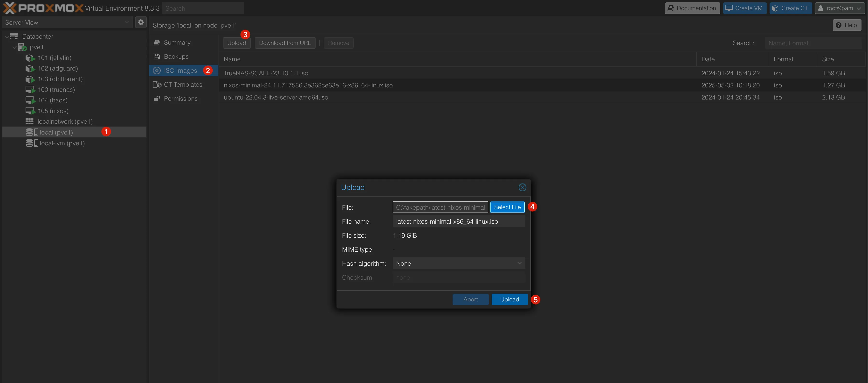
Task: Open the root@pam user menu arrow
Action: [859, 8]
